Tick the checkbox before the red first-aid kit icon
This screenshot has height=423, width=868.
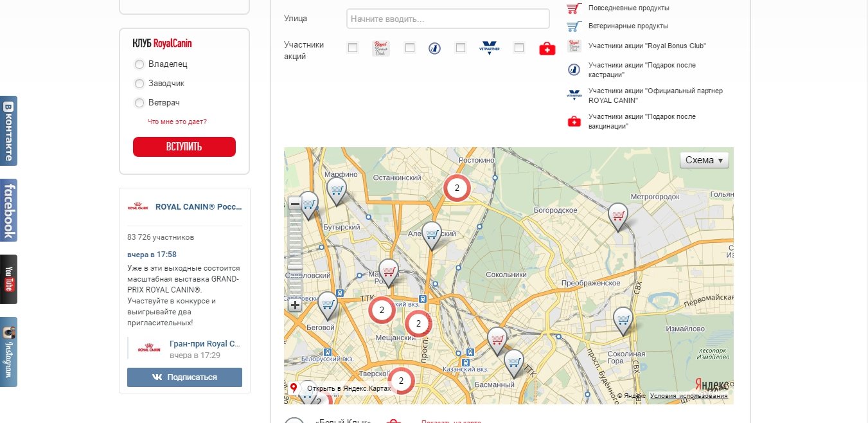click(x=519, y=48)
